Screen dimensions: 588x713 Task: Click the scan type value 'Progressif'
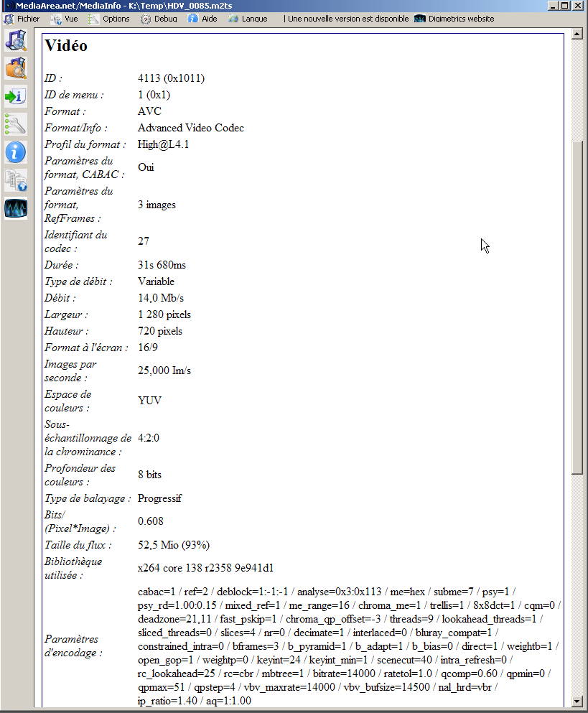tap(159, 498)
